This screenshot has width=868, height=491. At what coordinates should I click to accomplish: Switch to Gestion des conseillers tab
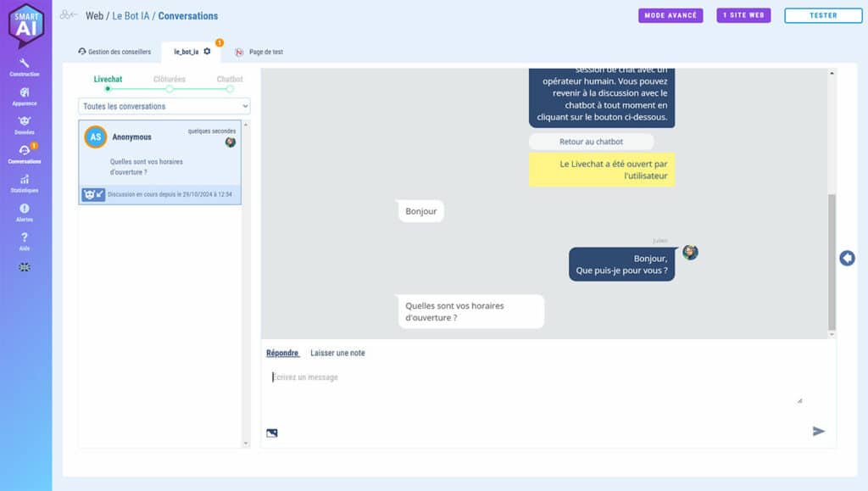(114, 52)
